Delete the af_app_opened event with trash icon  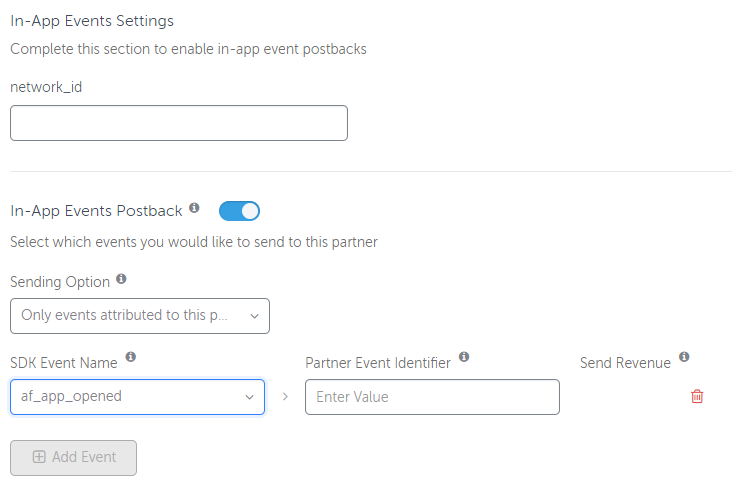pos(697,396)
